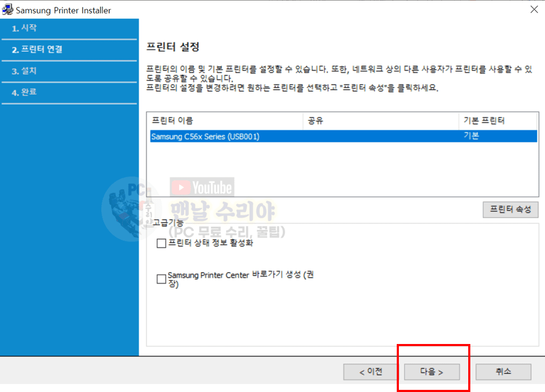The width and height of the screenshot is (545, 392).
Task: Select step 1. 시작 in sidebar
Action: (69, 28)
